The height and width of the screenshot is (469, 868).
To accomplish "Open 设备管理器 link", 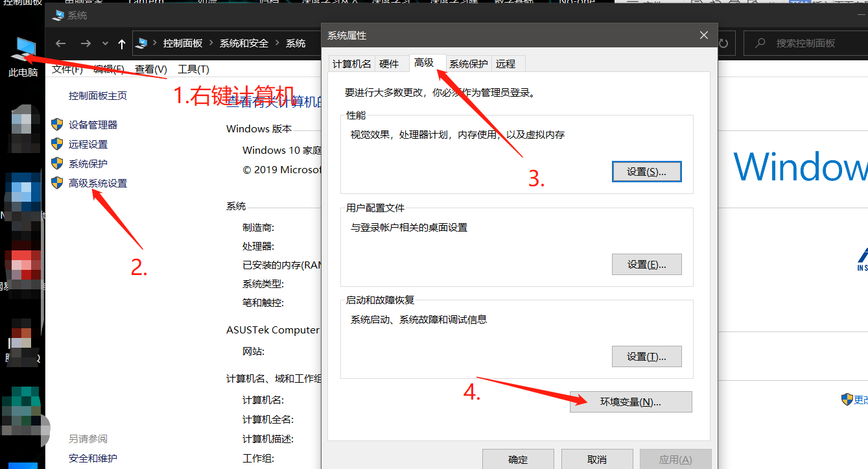I will click(x=93, y=125).
